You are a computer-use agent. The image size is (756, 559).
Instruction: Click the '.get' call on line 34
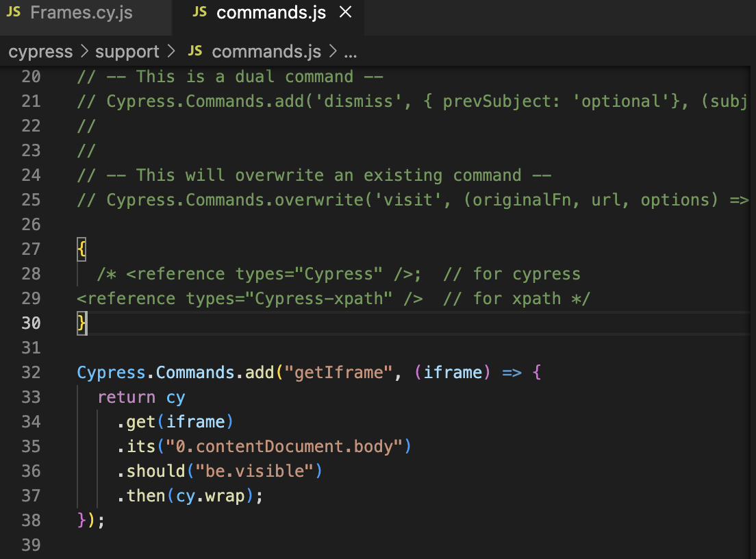[136, 421]
